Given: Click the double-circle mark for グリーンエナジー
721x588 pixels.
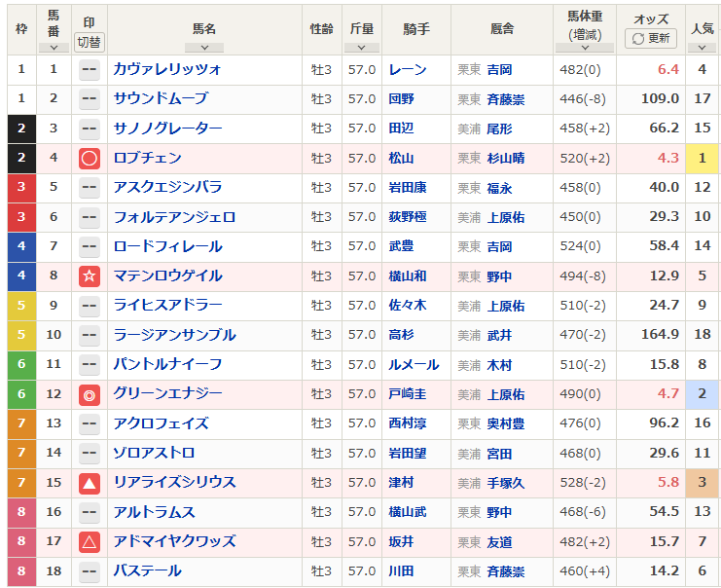Looking at the screenshot, I should click(89, 394).
